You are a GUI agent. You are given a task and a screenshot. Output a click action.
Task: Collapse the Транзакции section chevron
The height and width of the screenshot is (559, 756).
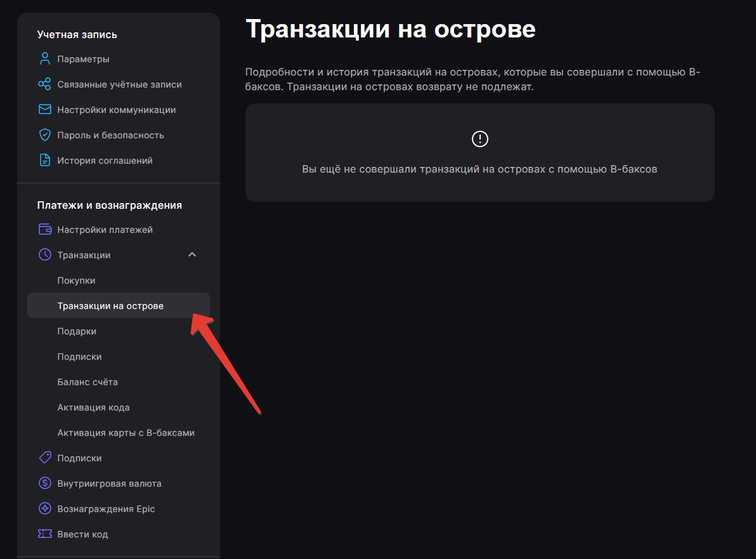tap(193, 255)
